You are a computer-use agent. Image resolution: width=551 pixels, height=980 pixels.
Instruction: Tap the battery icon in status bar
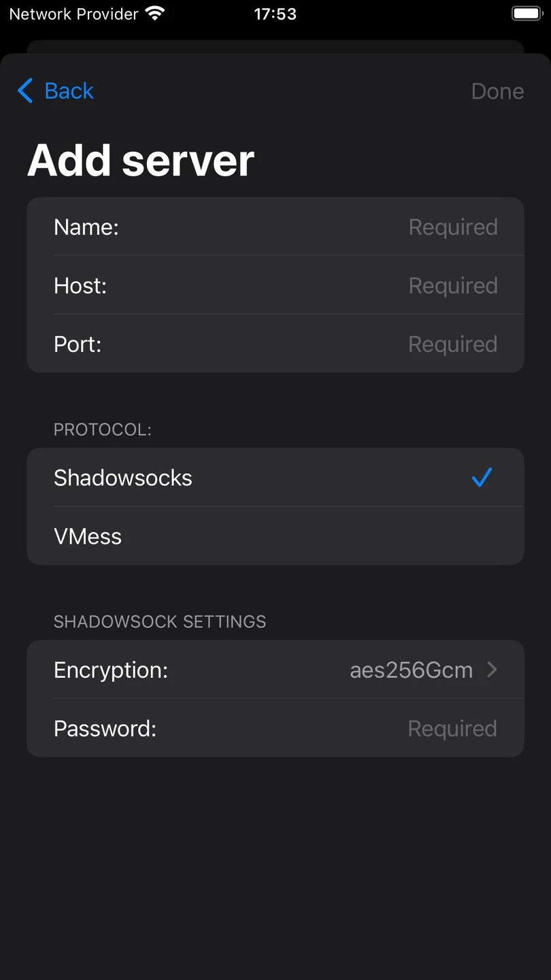point(527,13)
